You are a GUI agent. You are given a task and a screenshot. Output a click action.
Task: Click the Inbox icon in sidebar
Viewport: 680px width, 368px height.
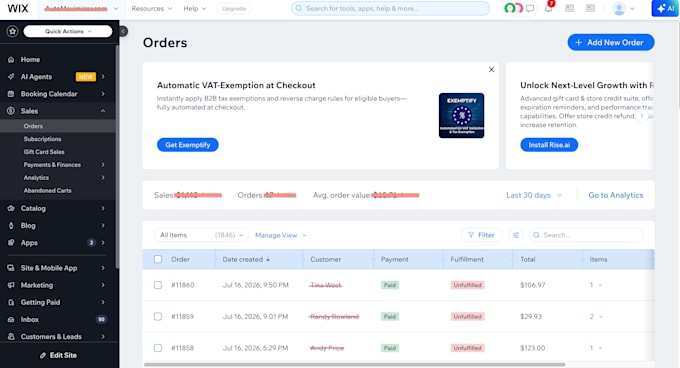pos(11,319)
